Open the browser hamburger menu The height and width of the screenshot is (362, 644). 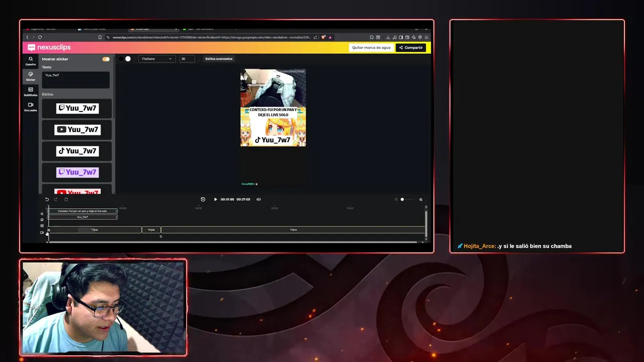point(426,37)
